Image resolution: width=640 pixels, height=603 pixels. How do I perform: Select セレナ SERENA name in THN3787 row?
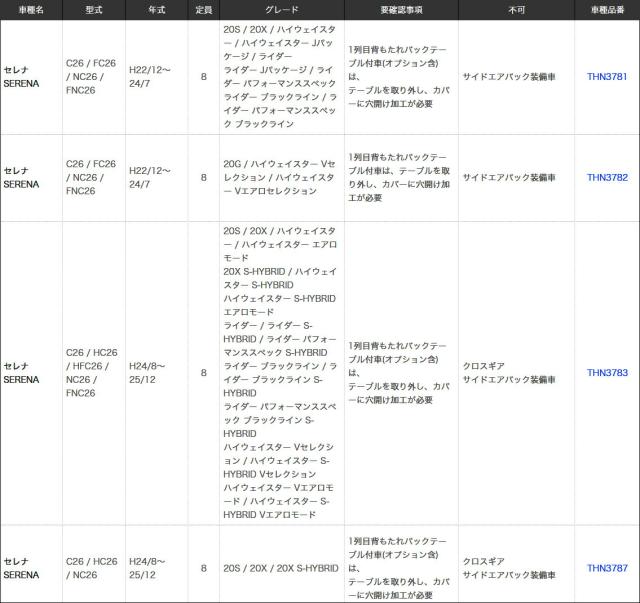(21, 568)
